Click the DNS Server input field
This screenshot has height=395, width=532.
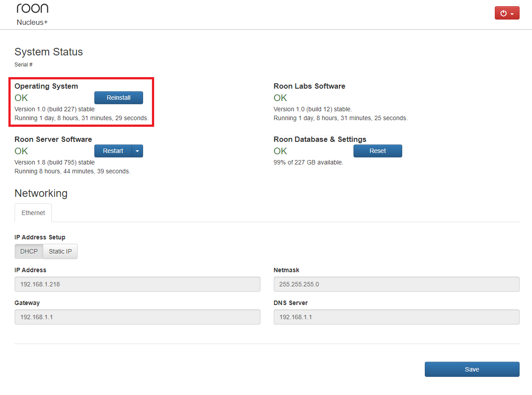tap(396, 317)
